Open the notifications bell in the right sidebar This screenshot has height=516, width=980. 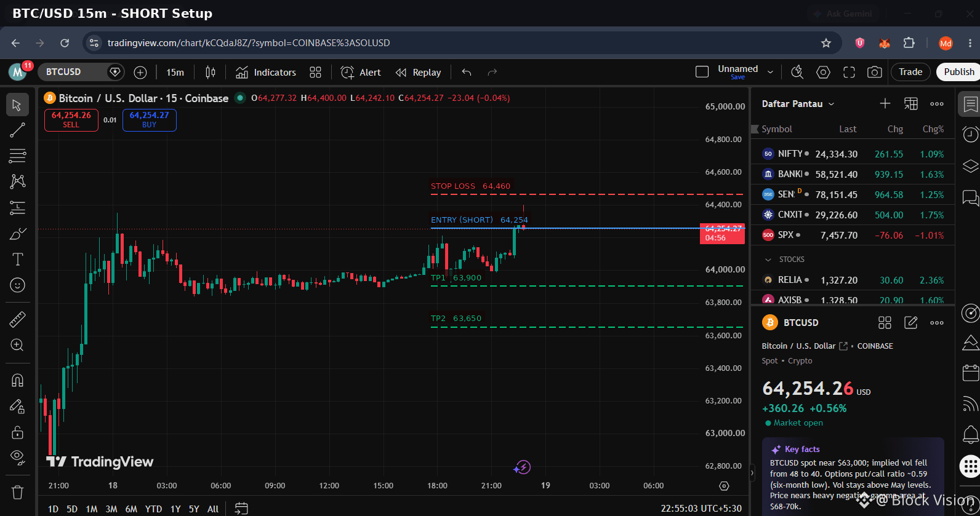click(970, 435)
